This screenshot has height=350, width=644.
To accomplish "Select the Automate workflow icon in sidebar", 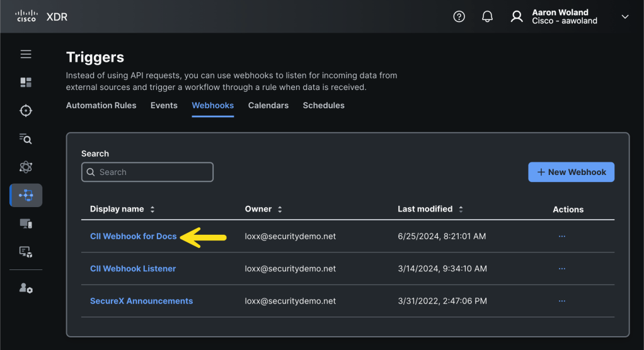I will pyautogui.click(x=26, y=195).
